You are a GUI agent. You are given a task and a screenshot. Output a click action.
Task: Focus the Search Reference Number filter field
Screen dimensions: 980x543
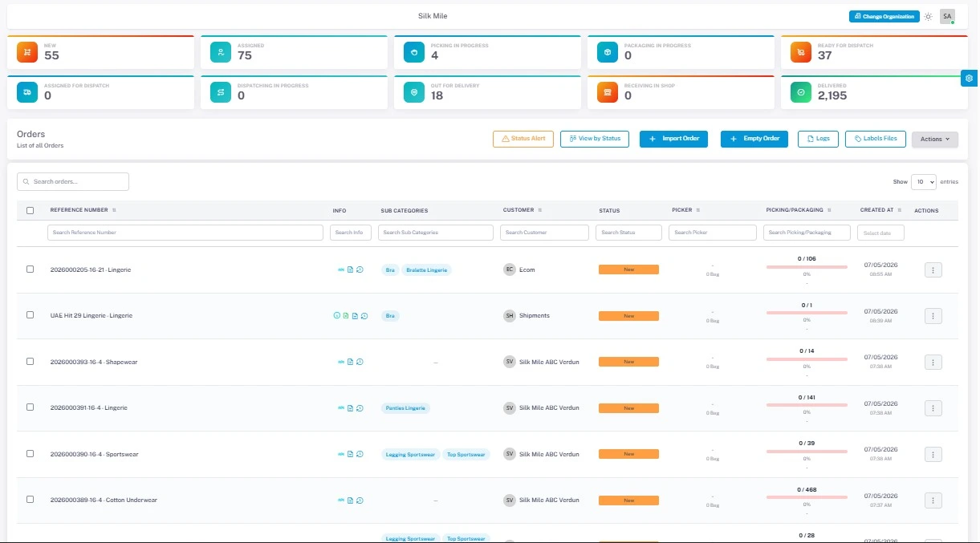point(185,233)
